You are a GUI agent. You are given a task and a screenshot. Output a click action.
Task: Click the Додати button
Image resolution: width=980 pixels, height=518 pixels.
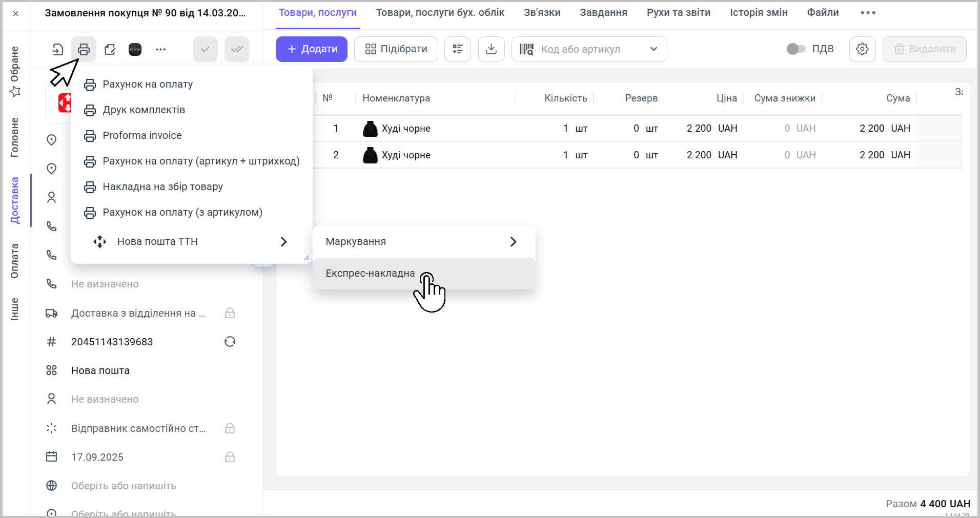click(x=311, y=49)
